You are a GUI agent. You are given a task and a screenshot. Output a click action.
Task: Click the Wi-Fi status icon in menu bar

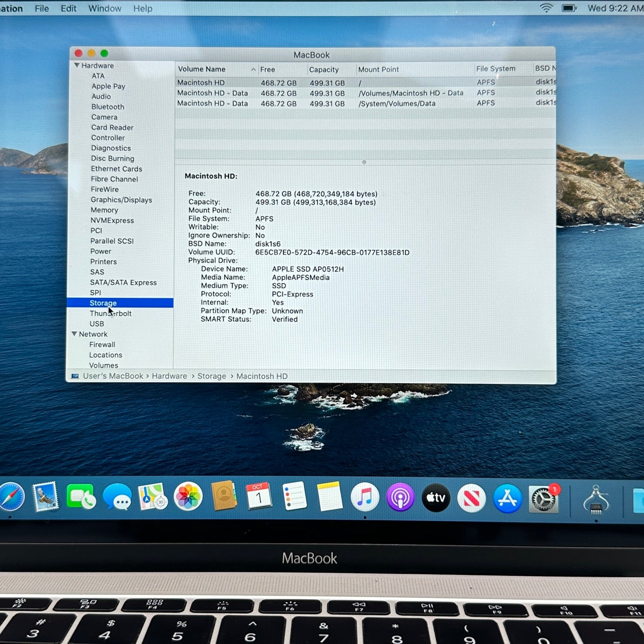(x=546, y=8)
